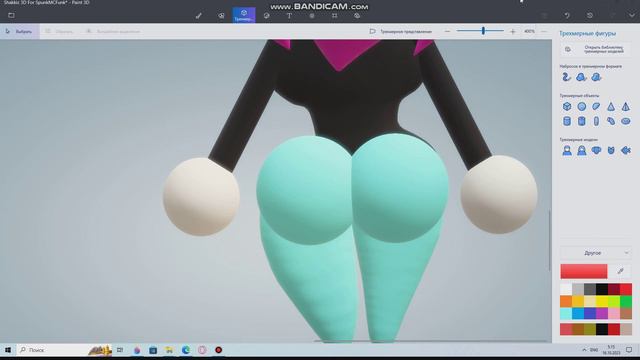This screenshot has height=360, width=640.
Task: Select the left white sphere hand
Action: (201, 197)
